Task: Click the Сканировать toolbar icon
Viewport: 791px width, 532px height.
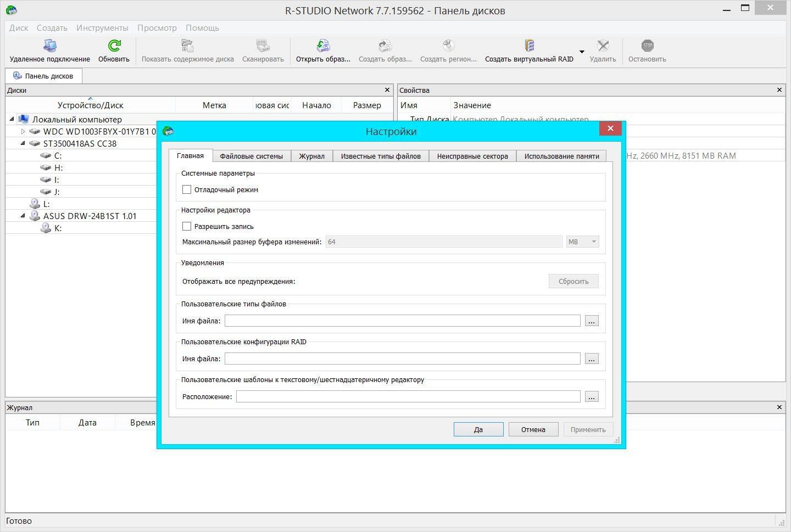Action: (263, 46)
